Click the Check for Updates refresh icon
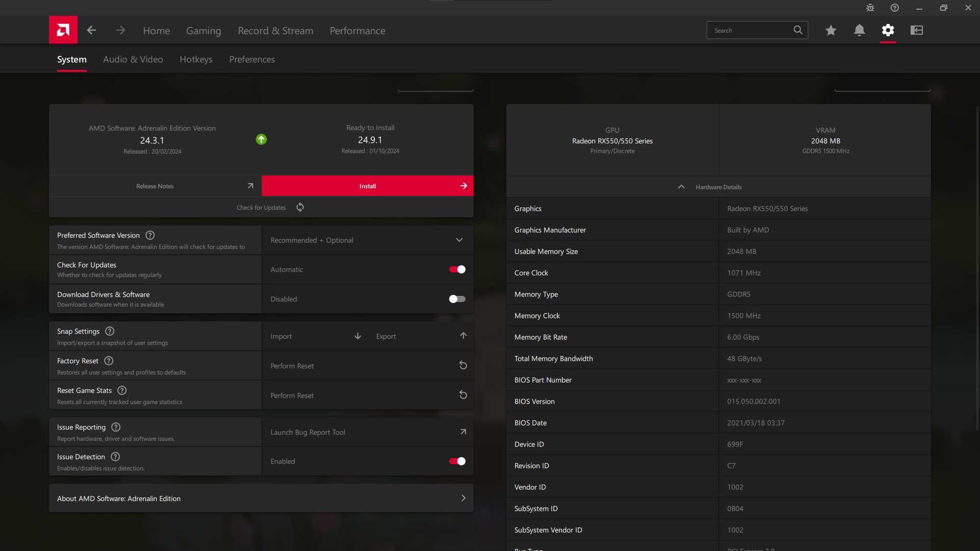The image size is (980, 551). click(300, 207)
